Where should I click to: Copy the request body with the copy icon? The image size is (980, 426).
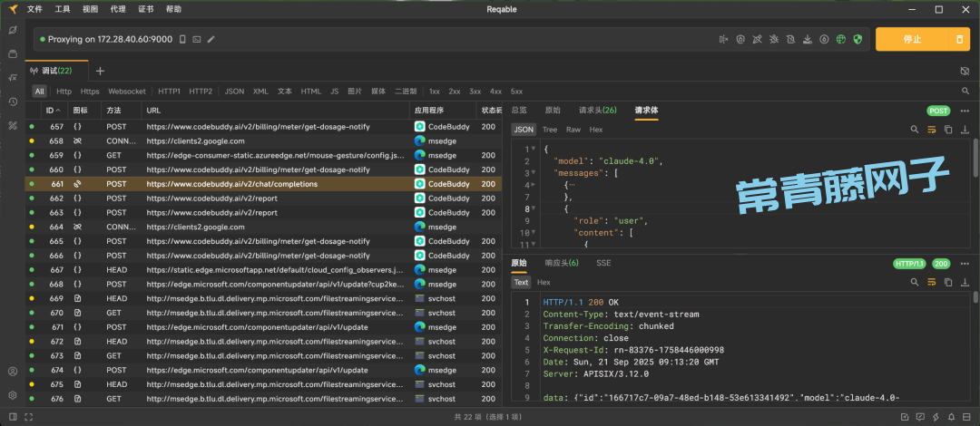(948, 130)
